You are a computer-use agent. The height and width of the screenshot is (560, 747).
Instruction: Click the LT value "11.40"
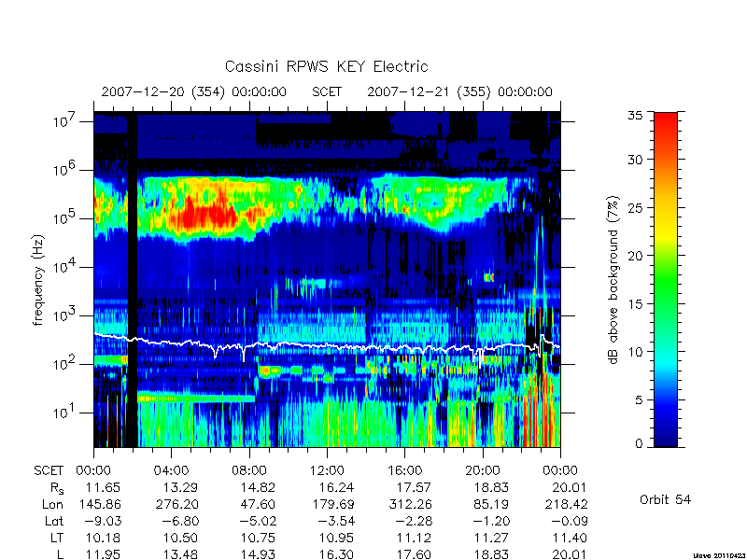click(570, 538)
